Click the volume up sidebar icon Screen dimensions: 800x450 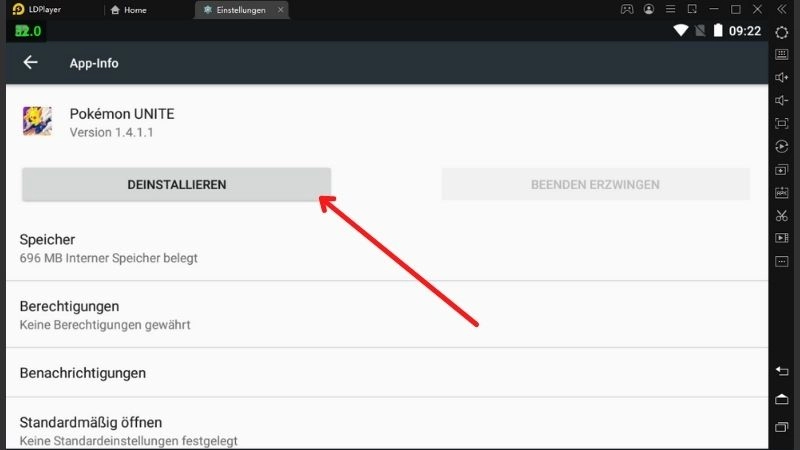pos(782,78)
